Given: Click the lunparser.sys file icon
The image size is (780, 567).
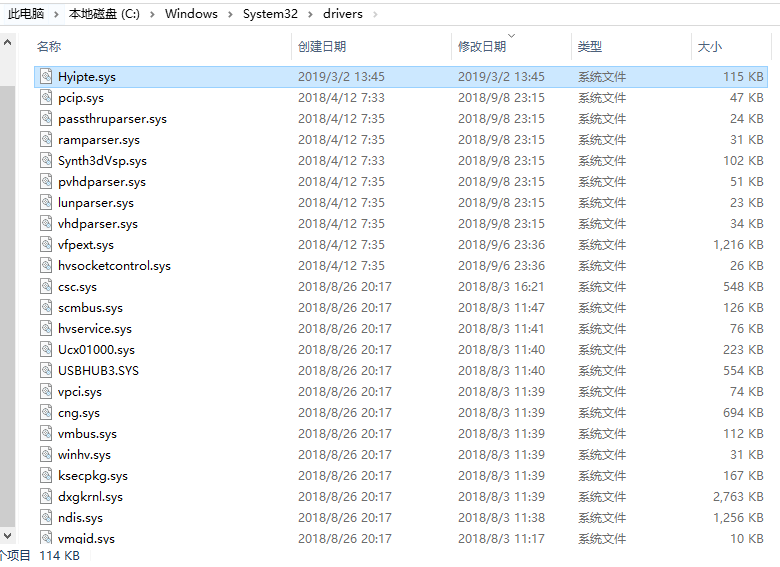Looking at the screenshot, I should point(46,202).
